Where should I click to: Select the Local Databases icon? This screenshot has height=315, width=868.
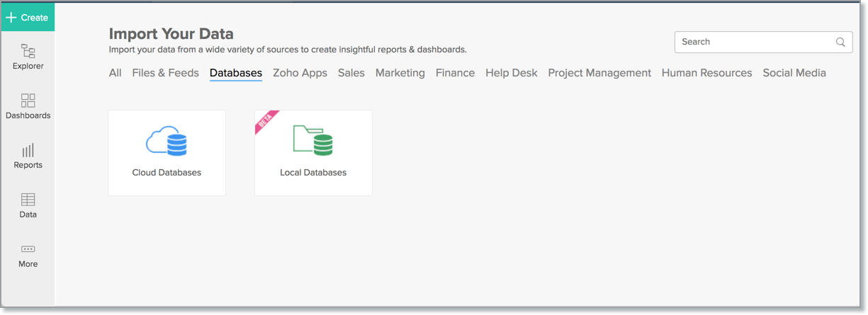tap(313, 141)
